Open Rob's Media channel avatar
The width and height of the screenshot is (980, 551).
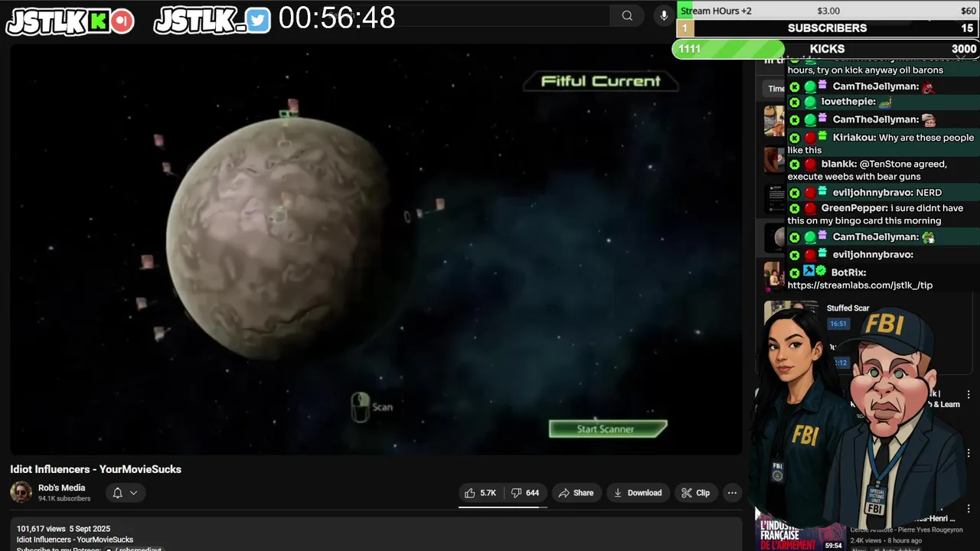21,492
